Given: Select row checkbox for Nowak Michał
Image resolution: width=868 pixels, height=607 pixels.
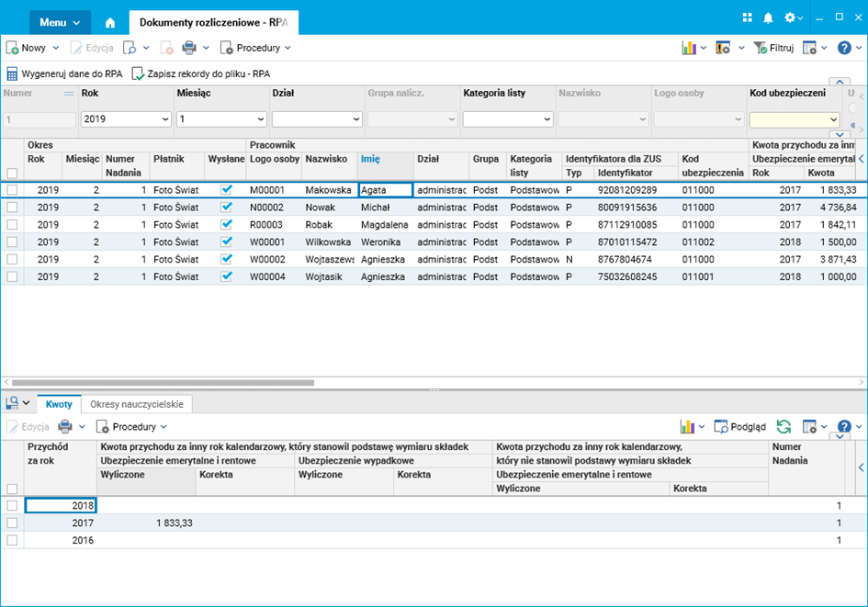Looking at the screenshot, I should point(12,208).
